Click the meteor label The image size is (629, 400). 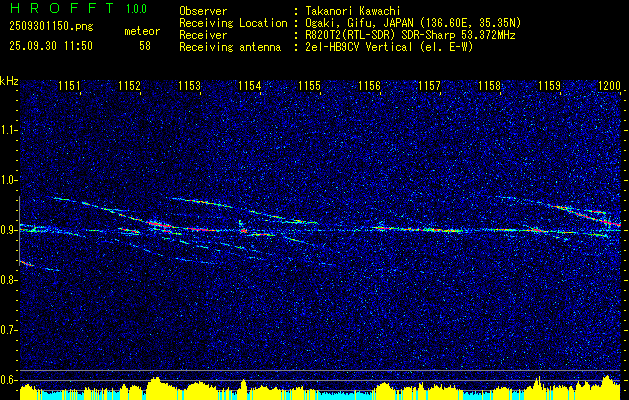(142, 31)
